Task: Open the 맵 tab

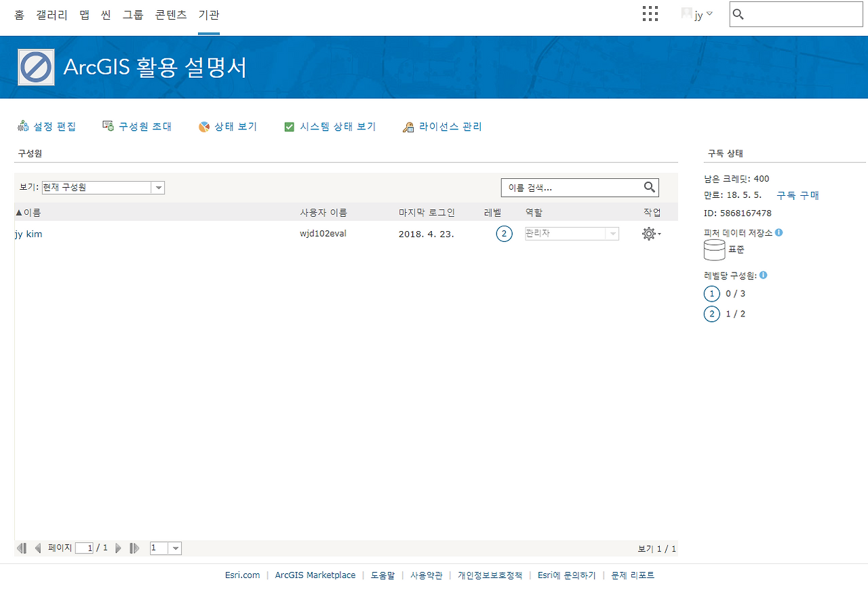Action: click(x=84, y=14)
